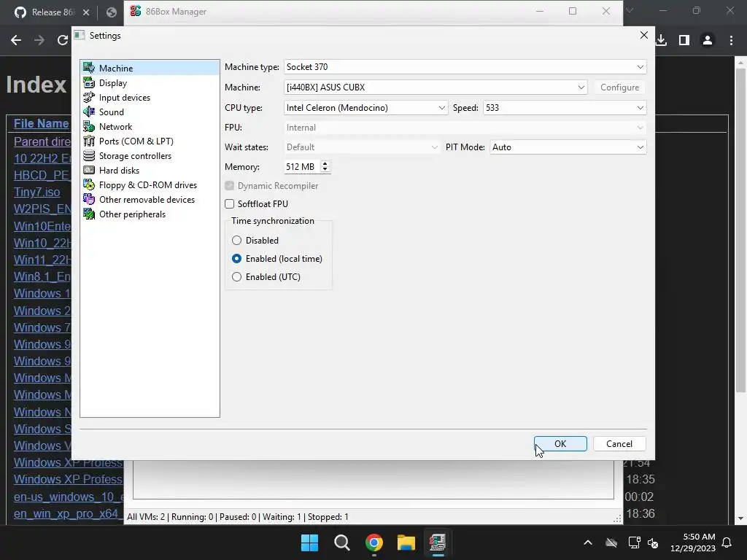Click the Input devices icon
This screenshot has height=560, width=747.
pos(89,97)
